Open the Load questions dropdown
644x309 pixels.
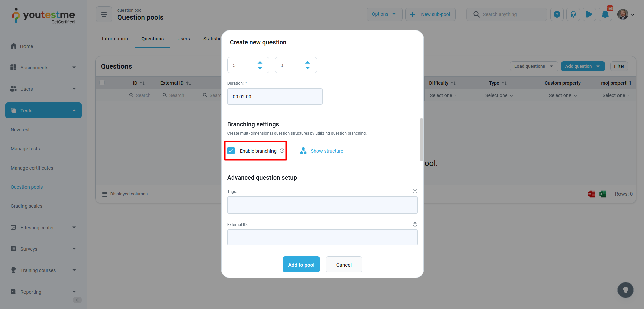[x=534, y=66]
